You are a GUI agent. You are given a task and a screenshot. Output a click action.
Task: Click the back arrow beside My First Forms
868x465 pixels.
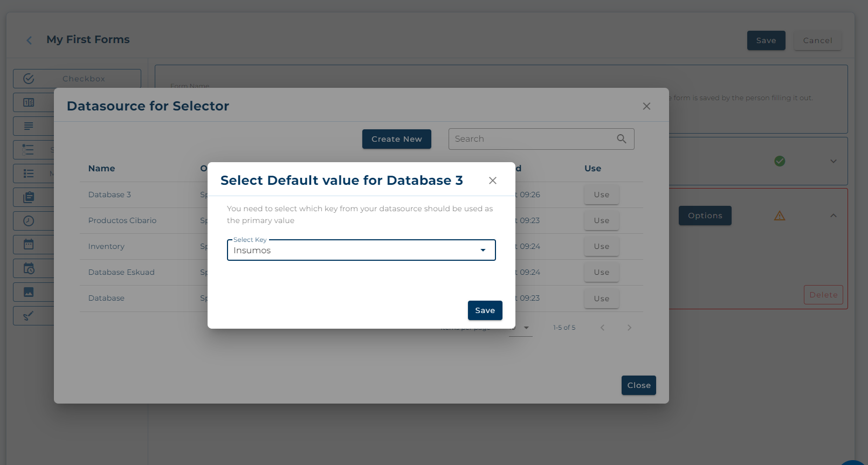point(29,40)
